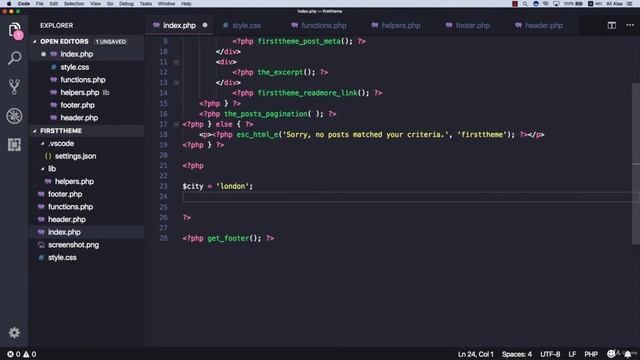Click the Split Editor icon
The height and width of the screenshot is (360, 640).
click(x=611, y=25)
